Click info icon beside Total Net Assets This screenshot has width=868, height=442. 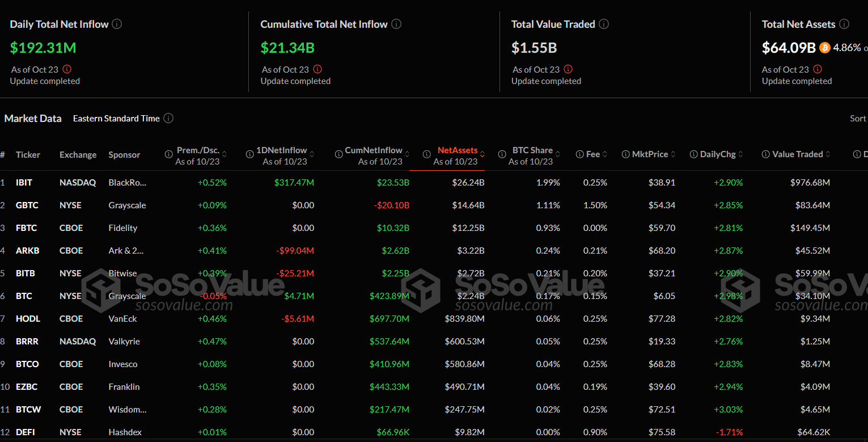[844, 24]
